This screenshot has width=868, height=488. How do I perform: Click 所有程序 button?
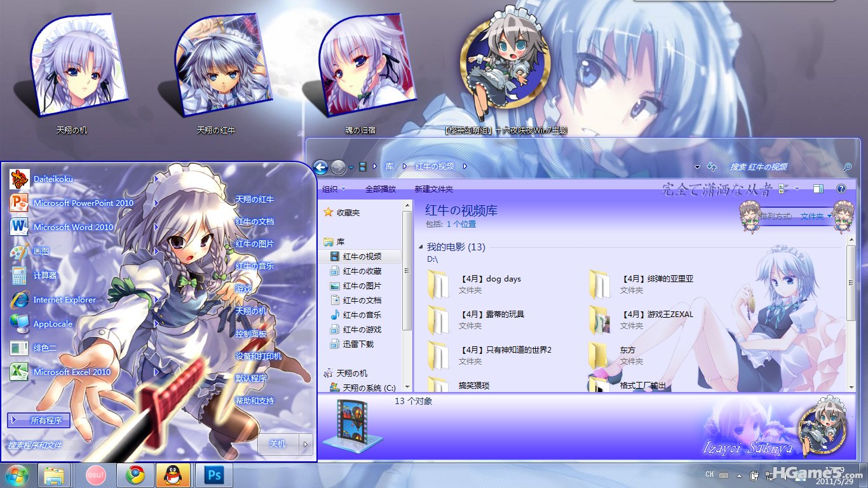(x=39, y=420)
